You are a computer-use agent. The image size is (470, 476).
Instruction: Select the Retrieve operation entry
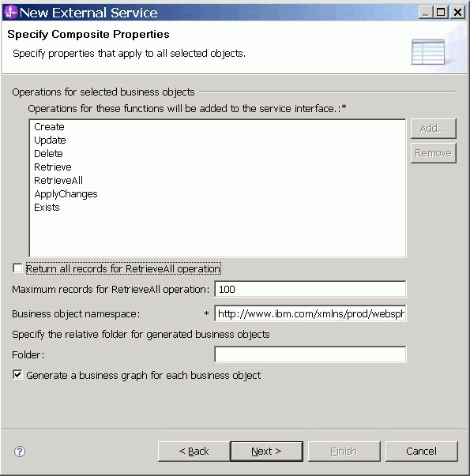pyautogui.click(x=53, y=167)
